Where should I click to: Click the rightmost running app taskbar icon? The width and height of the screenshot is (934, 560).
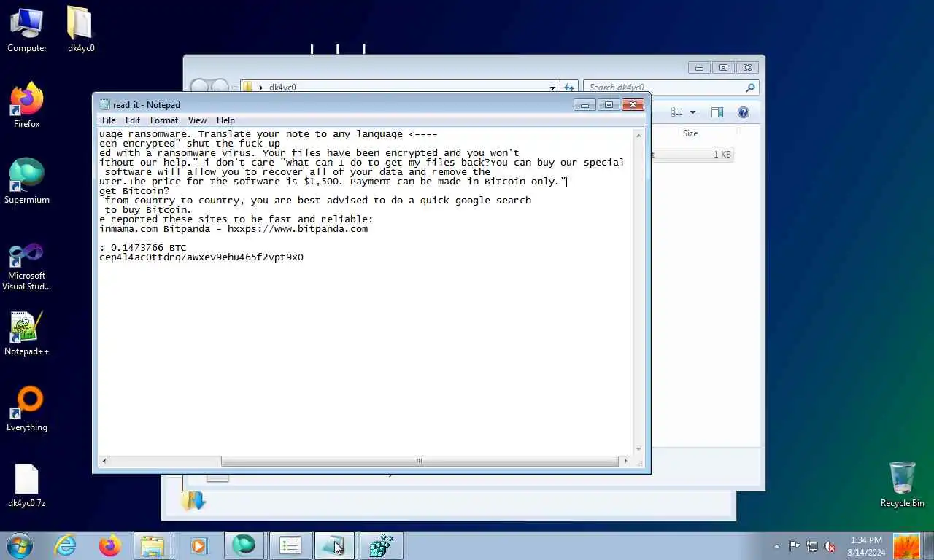[x=381, y=545]
